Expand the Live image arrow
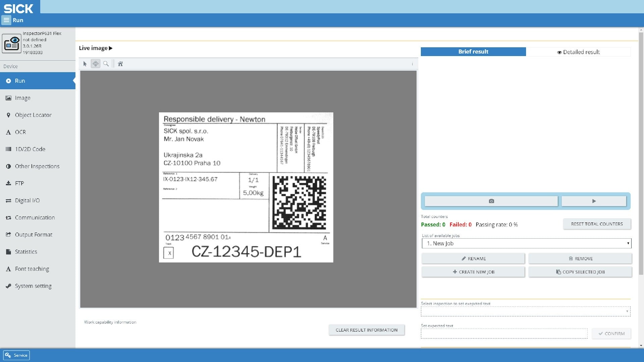 (111, 48)
